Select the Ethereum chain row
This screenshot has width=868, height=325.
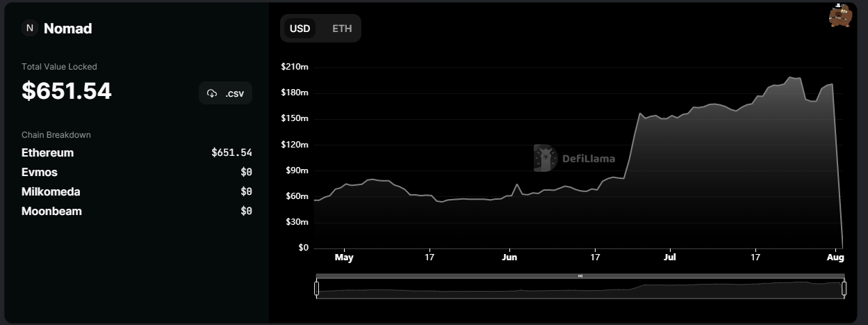pyautogui.click(x=47, y=153)
